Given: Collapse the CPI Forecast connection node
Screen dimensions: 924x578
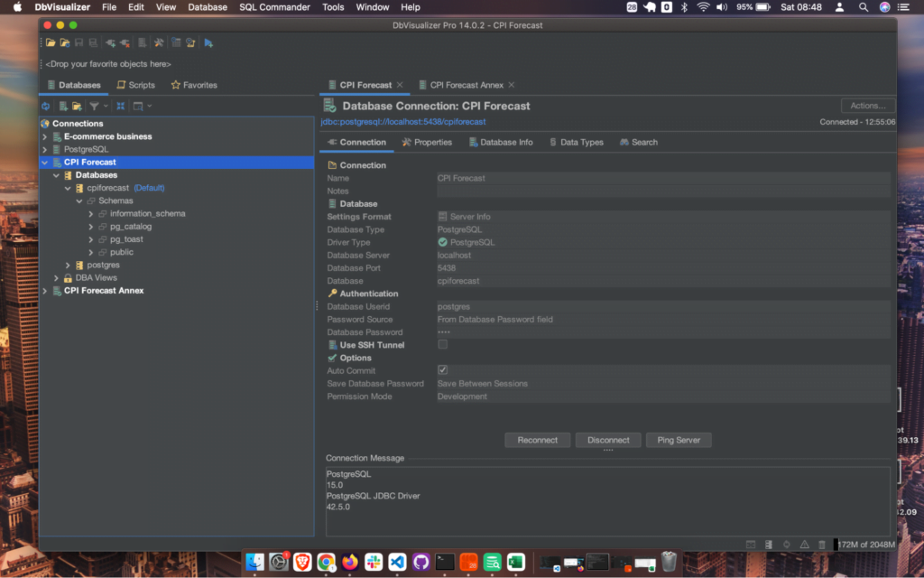Looking at the screenshot, I should pos(45,163).
